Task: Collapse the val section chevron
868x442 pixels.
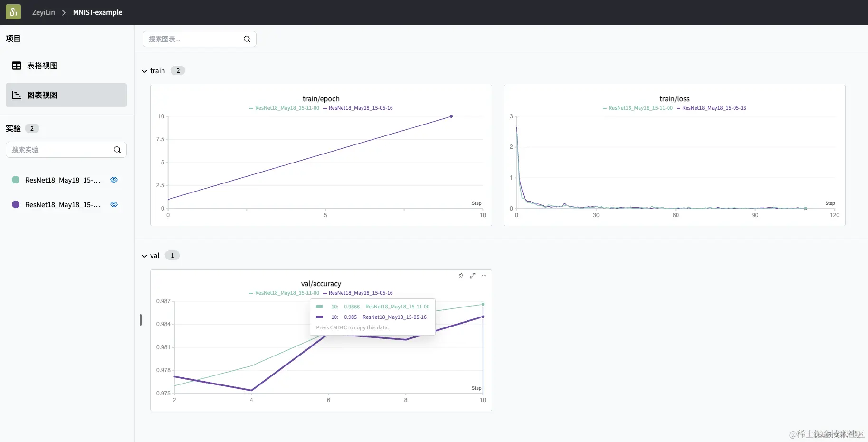Action: pyautogui.click(x=144, y=256)
